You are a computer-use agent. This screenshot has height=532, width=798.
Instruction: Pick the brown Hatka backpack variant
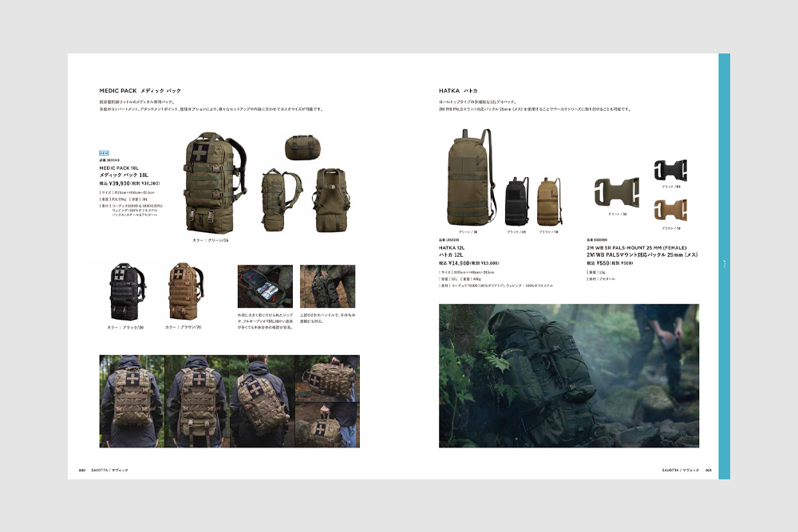click(x=548, y=202)
